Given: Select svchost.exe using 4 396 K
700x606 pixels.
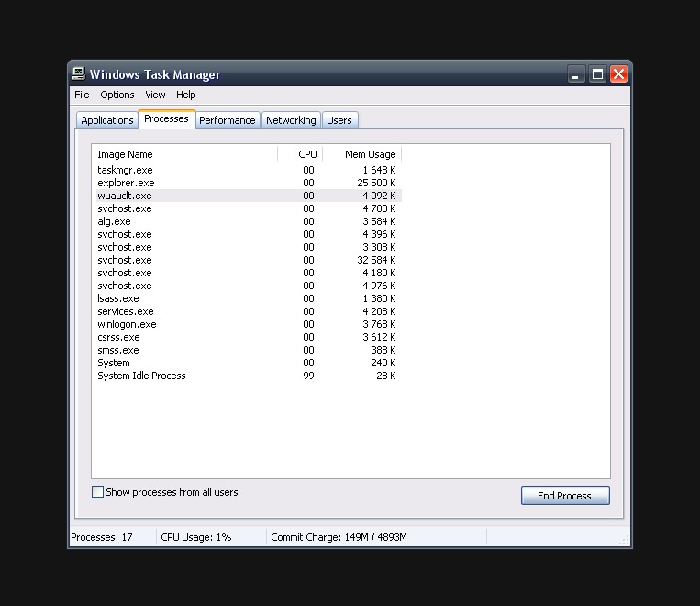Looking at the screenshot, I should [x=249, y=234].
